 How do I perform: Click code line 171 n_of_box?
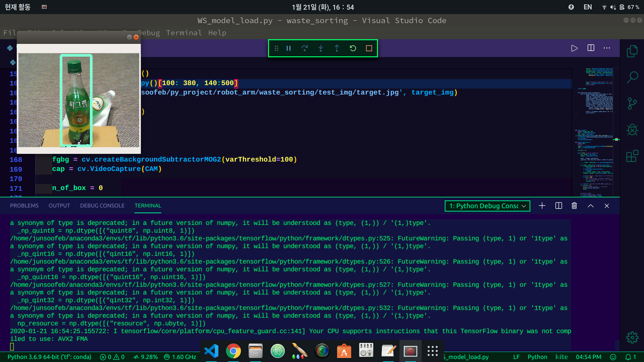[77, 188]
